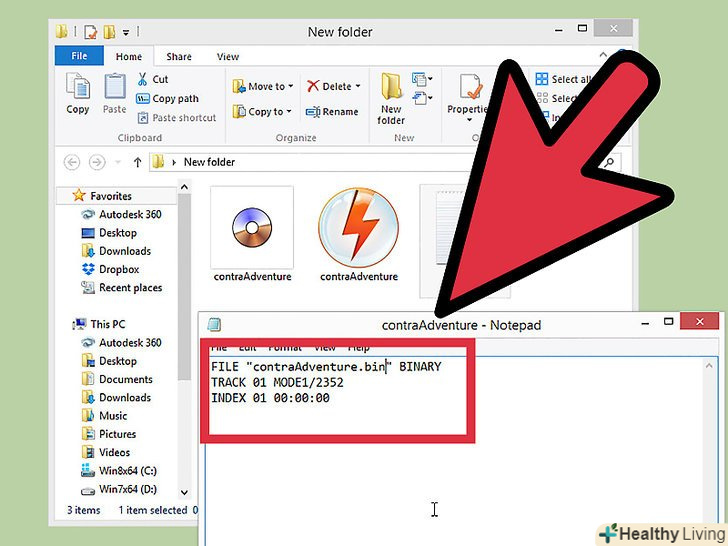Select the contraAdventure Daemon Tools file
Viewport: 728px width, 546px height.
pos(358,234)
